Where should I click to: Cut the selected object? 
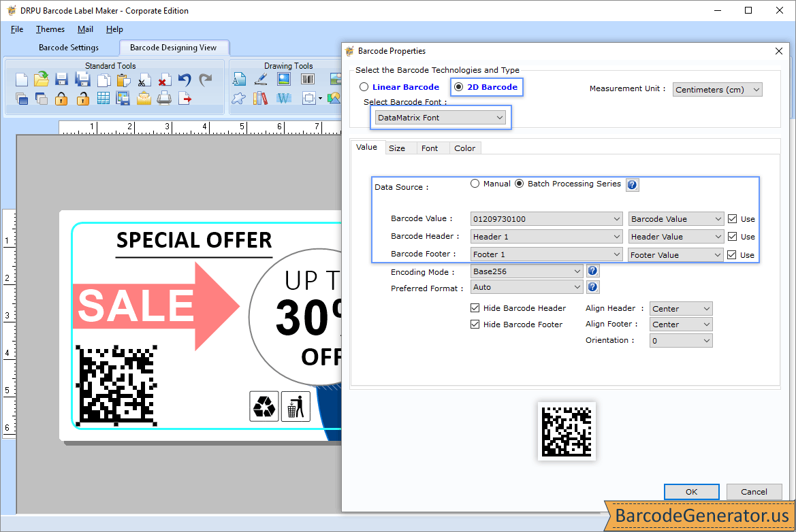point(143,81)
